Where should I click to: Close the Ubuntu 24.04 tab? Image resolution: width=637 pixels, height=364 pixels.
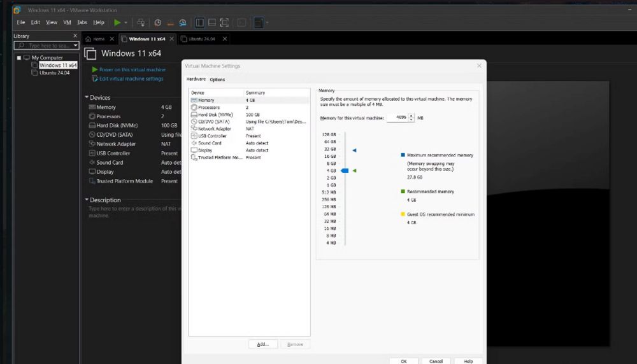[224, 39]
